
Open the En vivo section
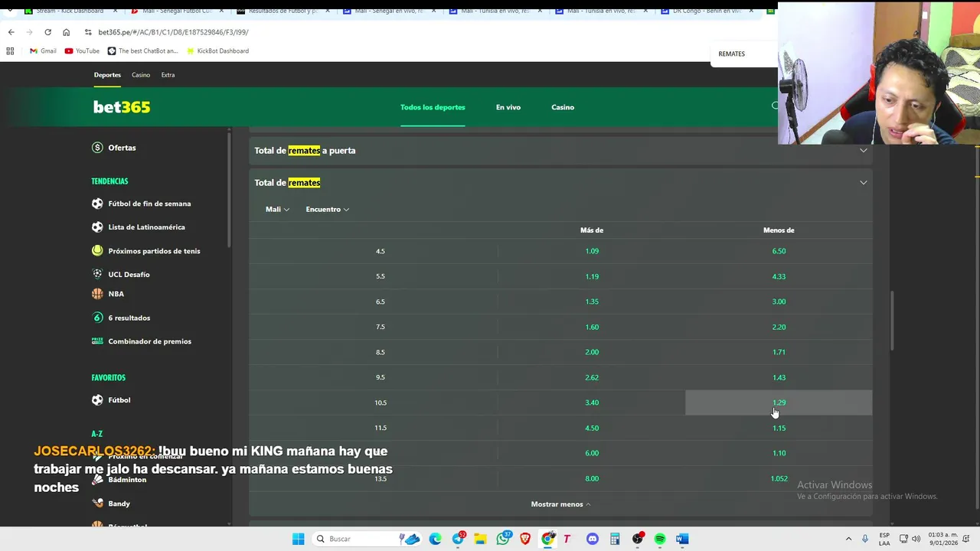click(508, 107)
